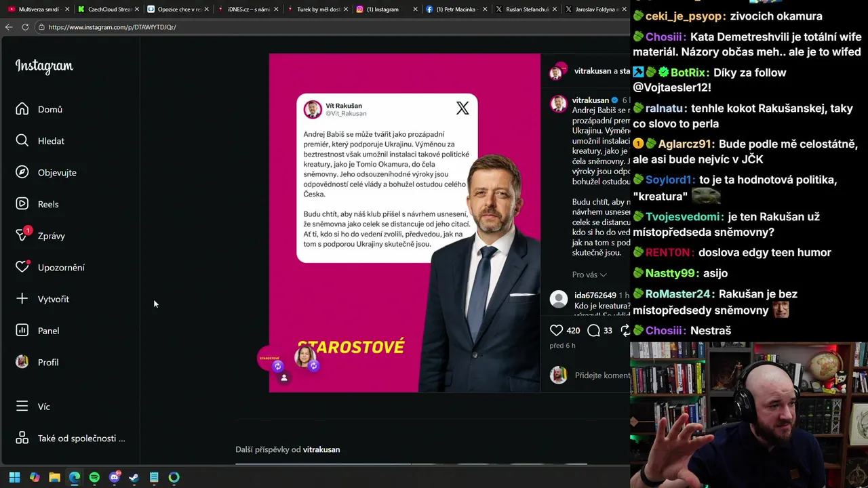Viewport: 868px width, 488px height.
Task: Click the before 6 h timestamp
Action: (x=562, y=346)
